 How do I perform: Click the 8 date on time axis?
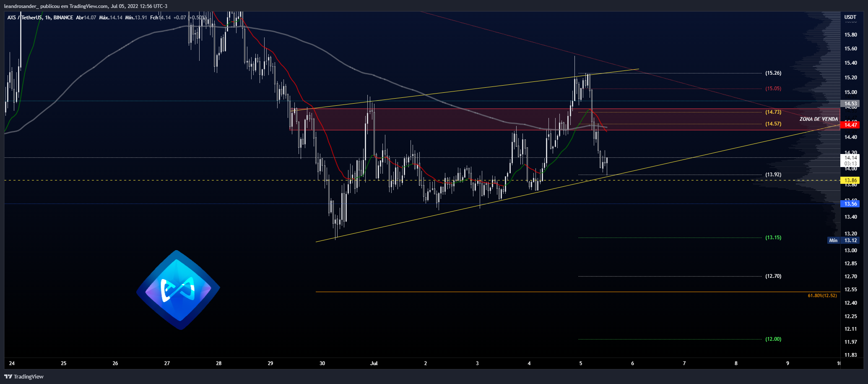click(736, 363)
